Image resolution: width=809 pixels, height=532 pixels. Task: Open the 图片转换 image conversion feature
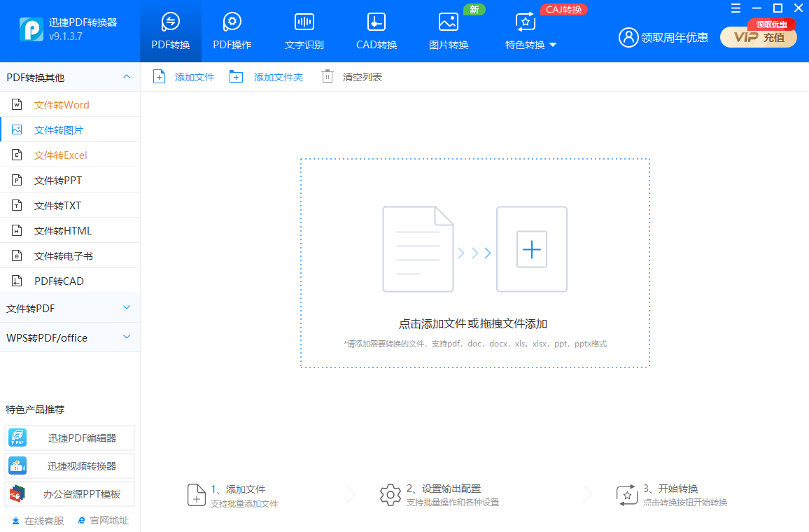point(448,31)
